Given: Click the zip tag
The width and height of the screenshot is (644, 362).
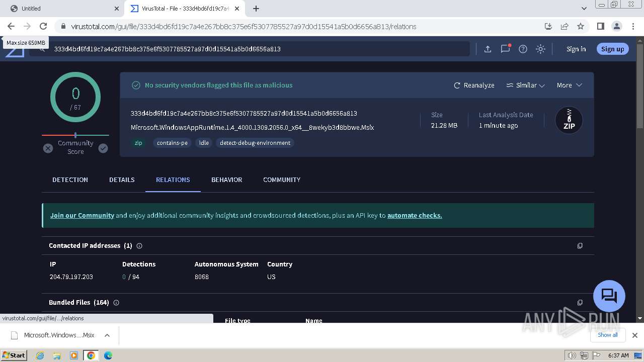Looking at the screenshot, I should (138, 143).
